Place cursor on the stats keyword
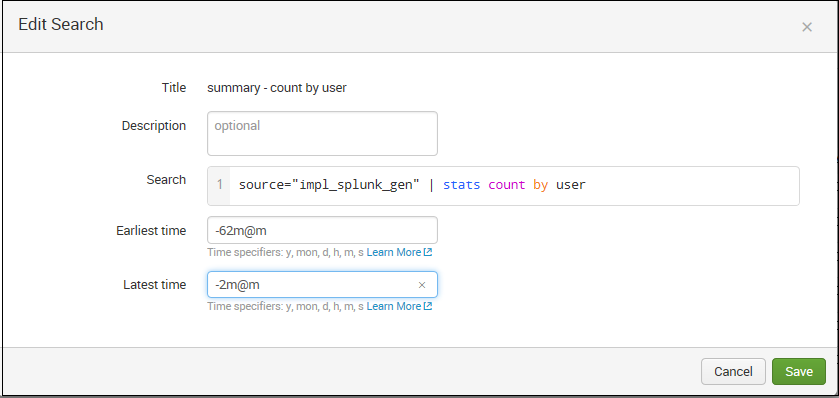 point(461,185)
